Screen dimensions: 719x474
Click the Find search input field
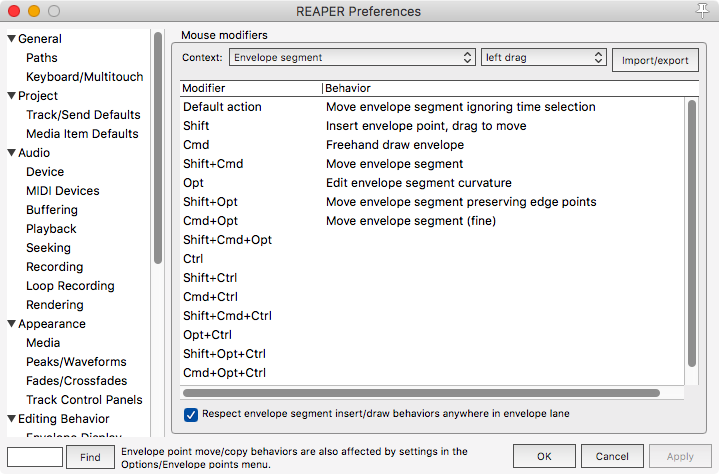click(35, 457)
